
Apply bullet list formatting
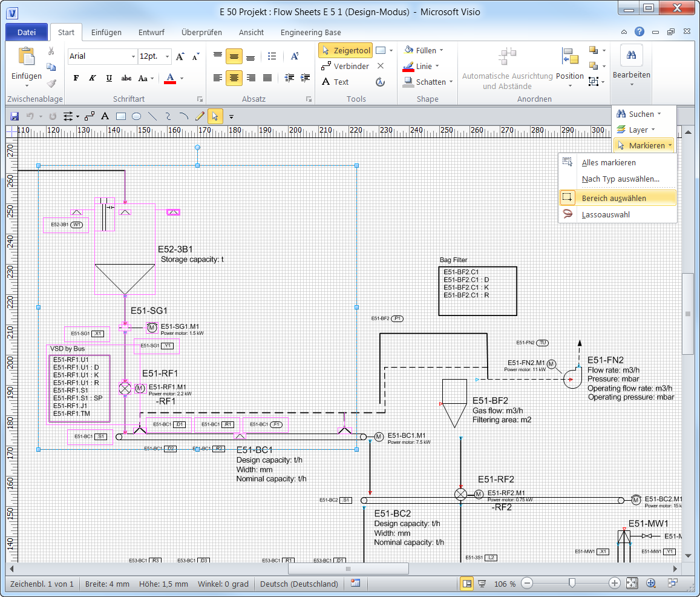(x=272, y=56)
